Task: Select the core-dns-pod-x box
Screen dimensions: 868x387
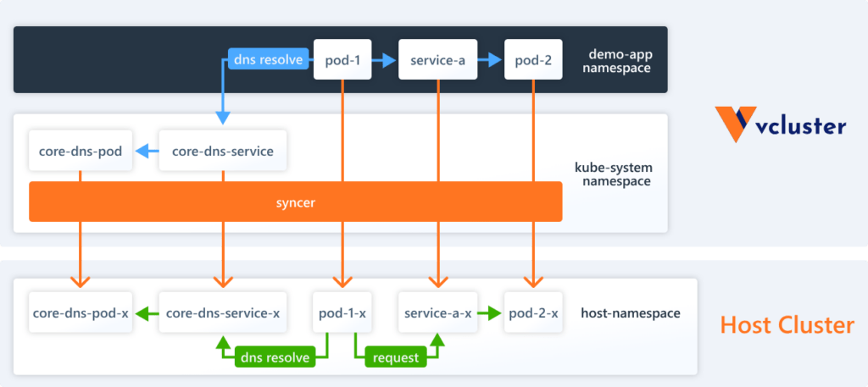Action: [81, 312]
